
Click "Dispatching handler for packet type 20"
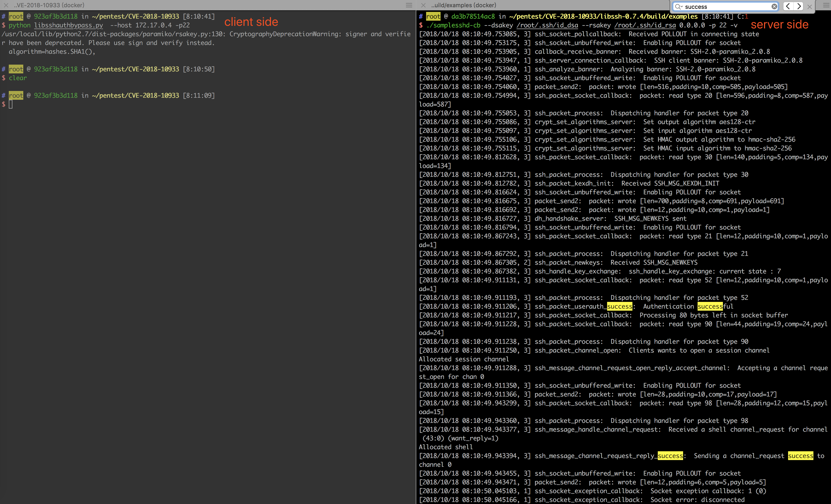click(679, 113)
